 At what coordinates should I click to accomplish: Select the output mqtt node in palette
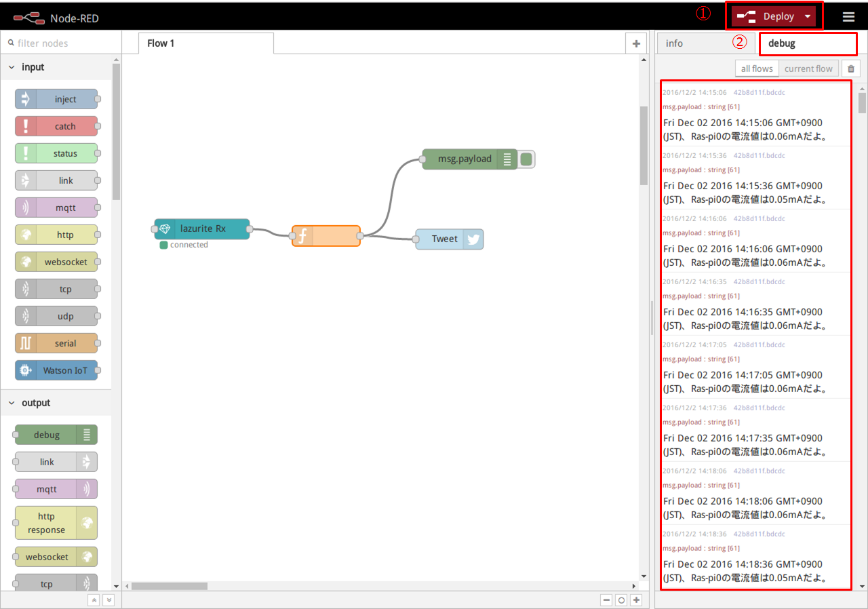click(56, 489)
